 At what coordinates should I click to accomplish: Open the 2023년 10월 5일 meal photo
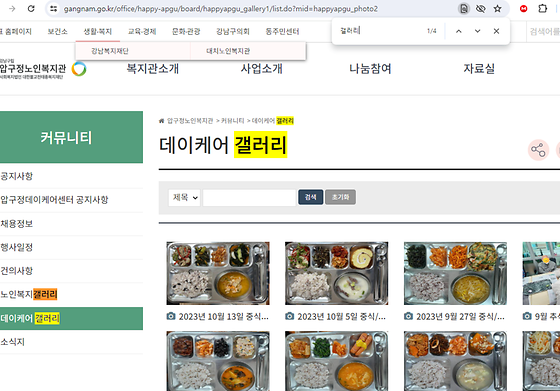point(336,273)
